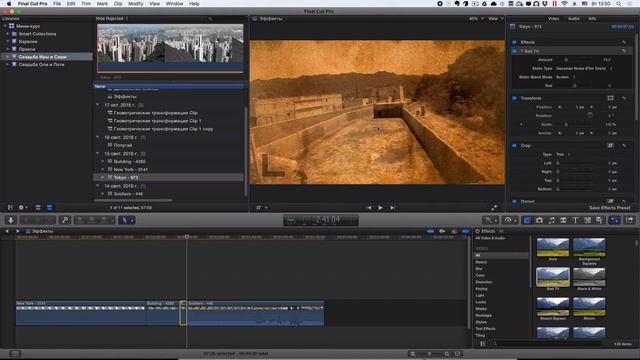Toggle clip soloing in timeline
640x360 pixels.
(x=454, y=231)
